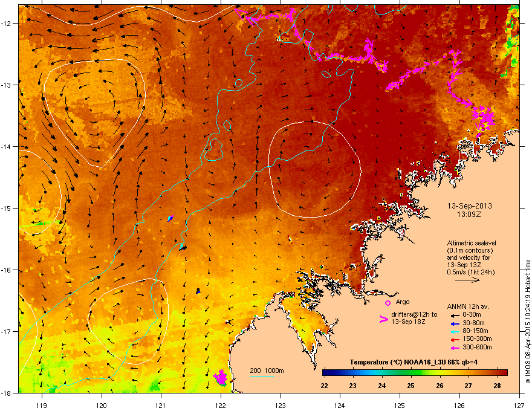This screenshot has height=411, width=532.
Task: Click the '150-300m' depth label
Action: 477,338
